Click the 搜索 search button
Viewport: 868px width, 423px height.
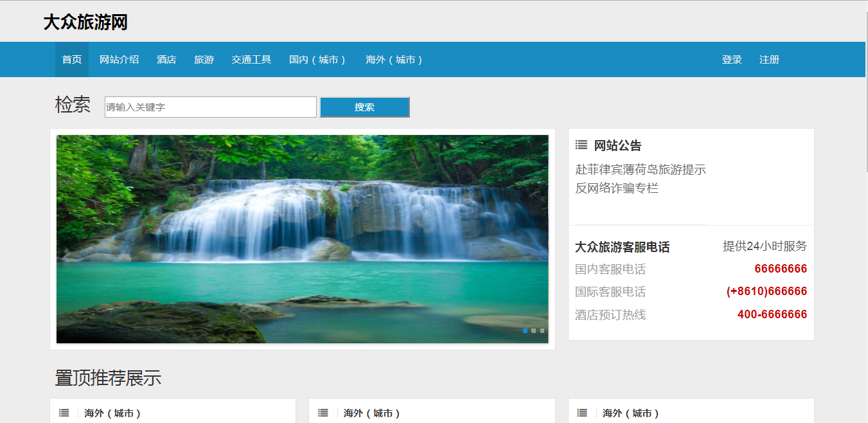point(364,107)
